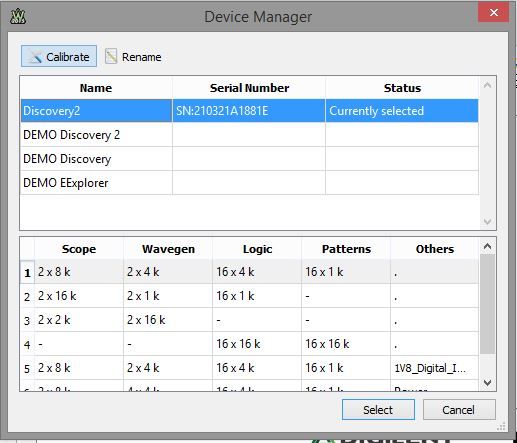
Task: Choose DEMO Discovery from the device list
Action: click(x=249, y=159)
